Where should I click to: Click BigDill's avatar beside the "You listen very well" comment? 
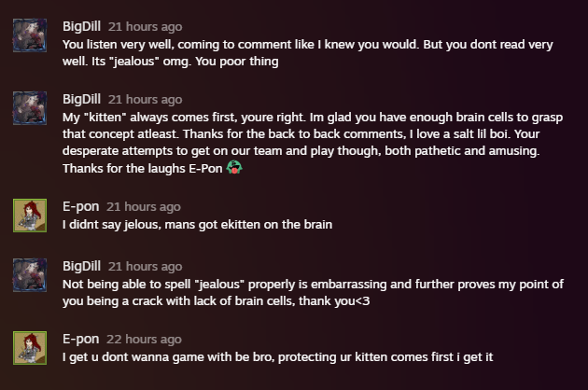30,36
